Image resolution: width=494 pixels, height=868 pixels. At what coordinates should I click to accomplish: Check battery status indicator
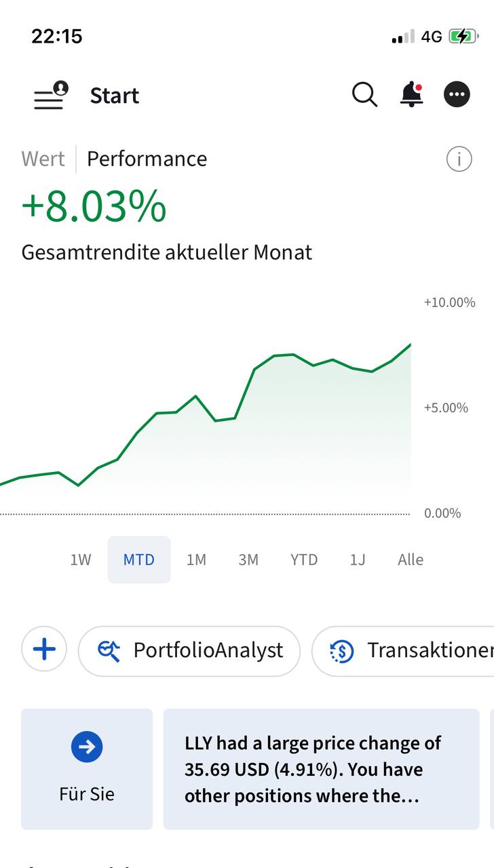(x=463, y=37)
